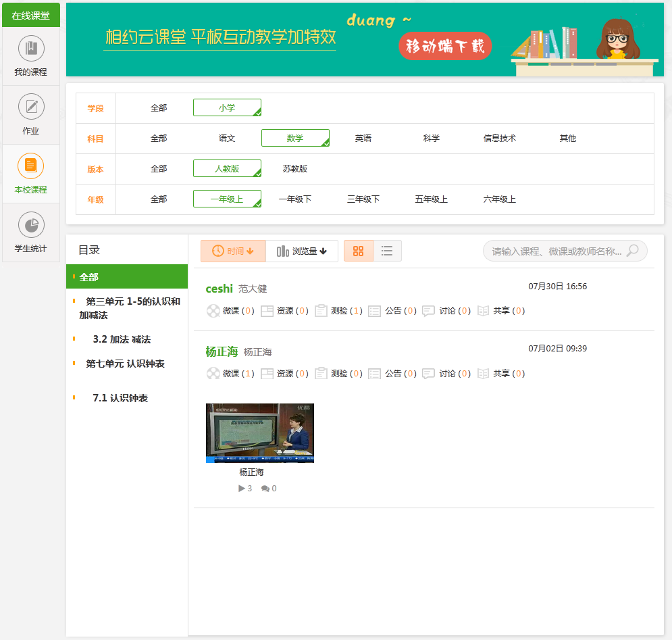Click teacher name 范大健

coord(253,289)
